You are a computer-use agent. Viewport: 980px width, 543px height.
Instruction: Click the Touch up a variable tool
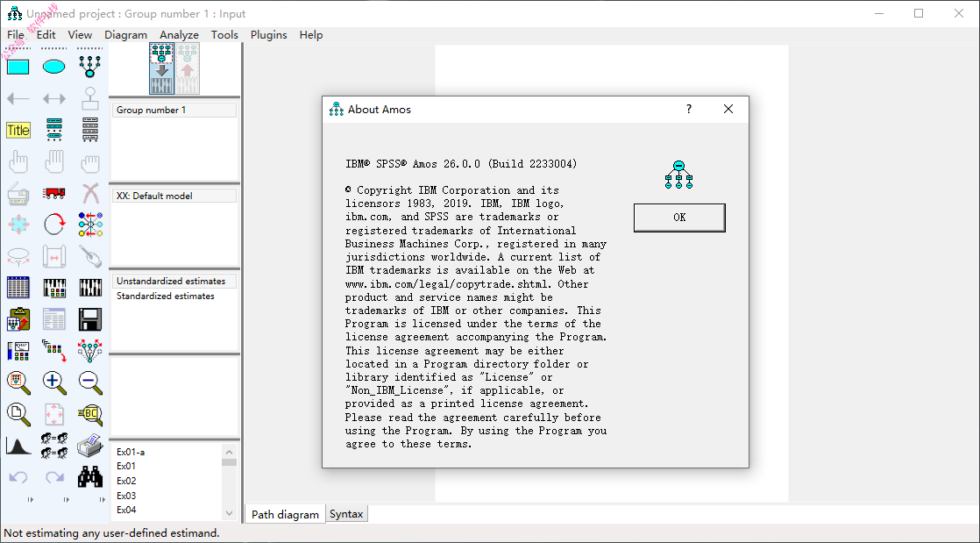pyautogui.click(x=90, y=256)
